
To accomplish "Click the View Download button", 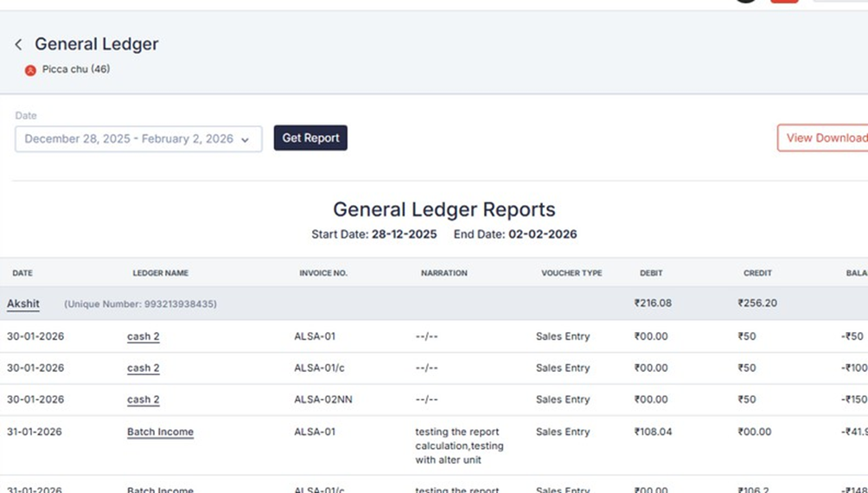I will coord(822,138).
